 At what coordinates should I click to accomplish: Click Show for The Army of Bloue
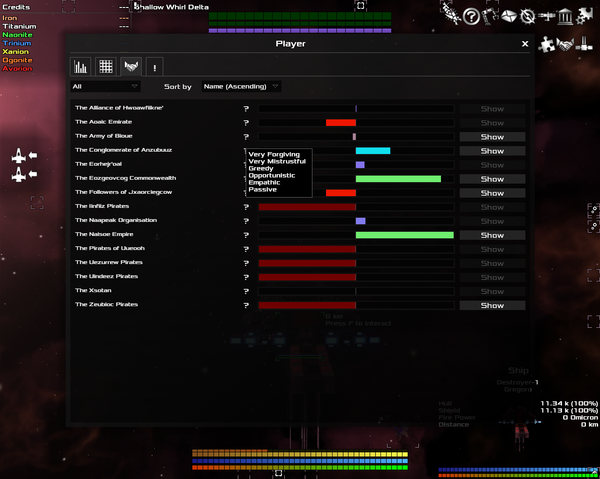(x=492, y=137)
